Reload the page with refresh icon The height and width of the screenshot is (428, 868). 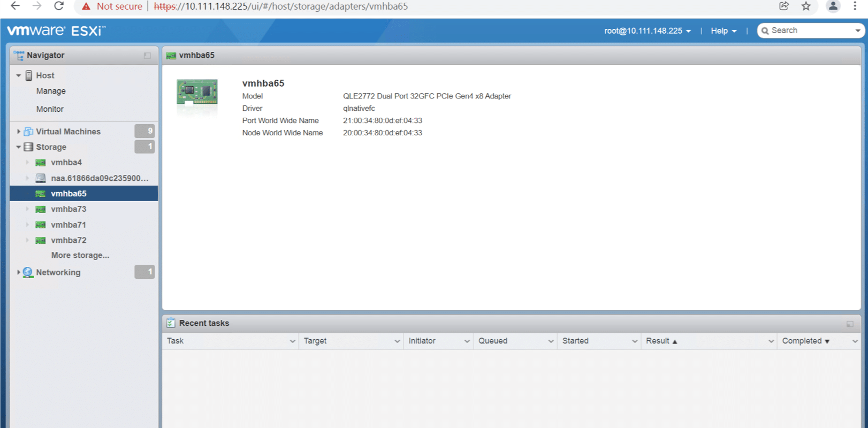[59, 6]
